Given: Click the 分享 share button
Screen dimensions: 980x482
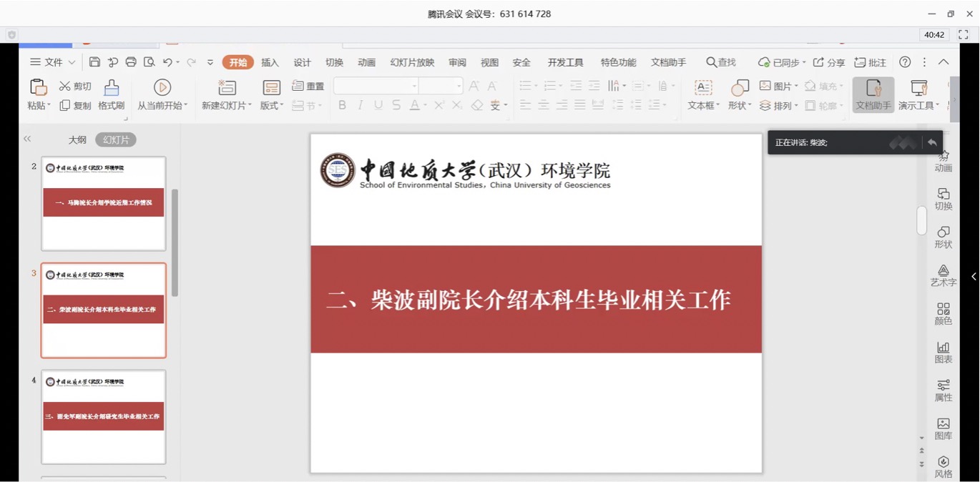Looking at the screenshot, I should [829, 63].
